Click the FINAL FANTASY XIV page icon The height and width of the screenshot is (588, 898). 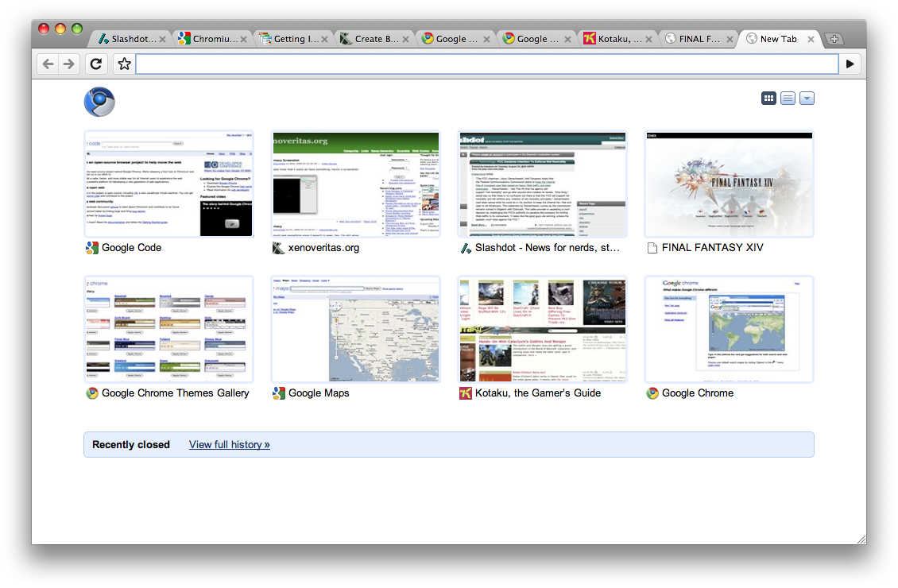click(x=652, y=248)
